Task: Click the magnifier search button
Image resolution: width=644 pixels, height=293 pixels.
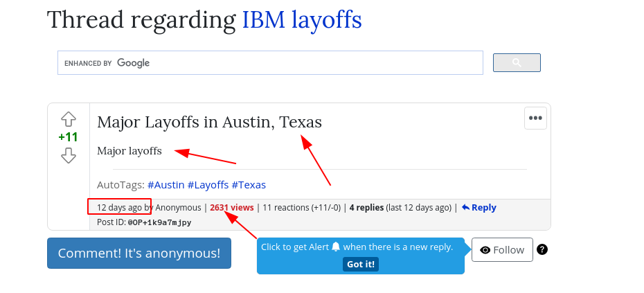Action: (517, 63)
